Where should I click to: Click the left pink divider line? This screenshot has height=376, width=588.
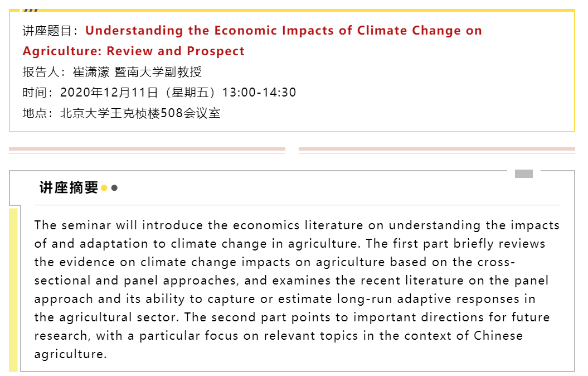tap(147, 149)
